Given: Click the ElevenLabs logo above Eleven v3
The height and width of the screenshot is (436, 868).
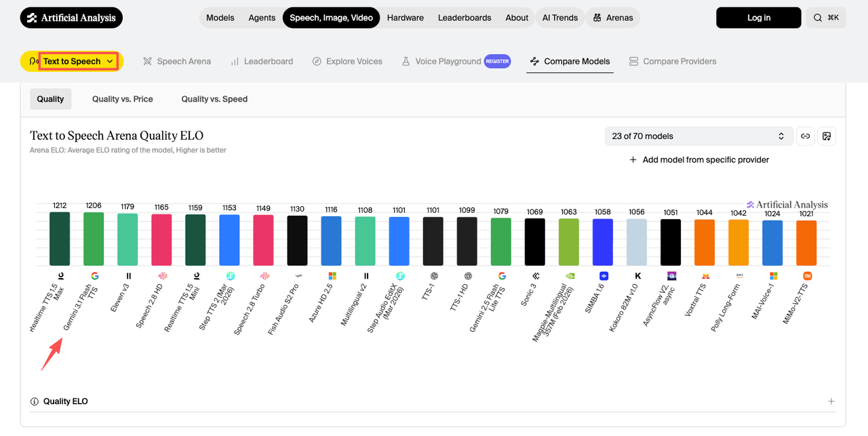Looking at the screenshot, I should tap(128, 276).
